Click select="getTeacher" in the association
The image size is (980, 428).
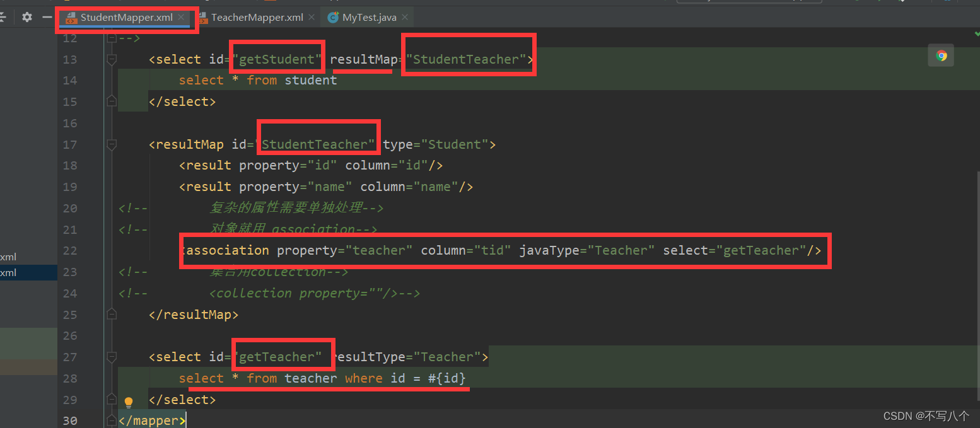(735, 250)
